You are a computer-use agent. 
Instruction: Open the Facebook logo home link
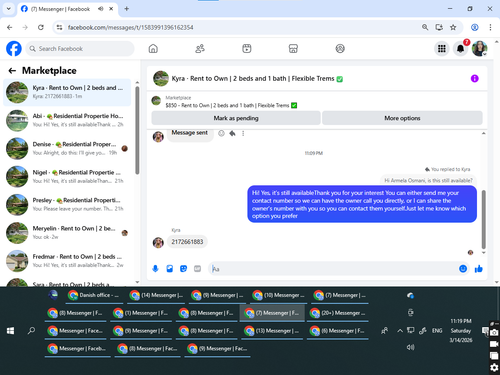(14, 49)
